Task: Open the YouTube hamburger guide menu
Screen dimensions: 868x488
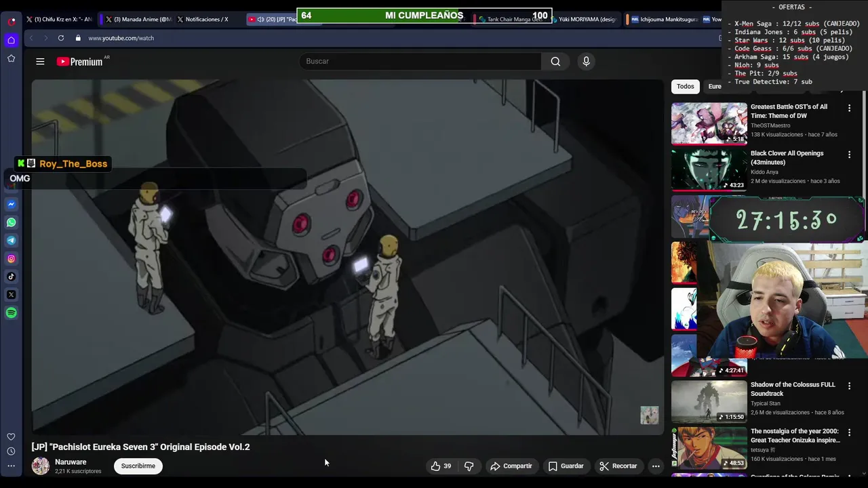Action: coord(40,61)
